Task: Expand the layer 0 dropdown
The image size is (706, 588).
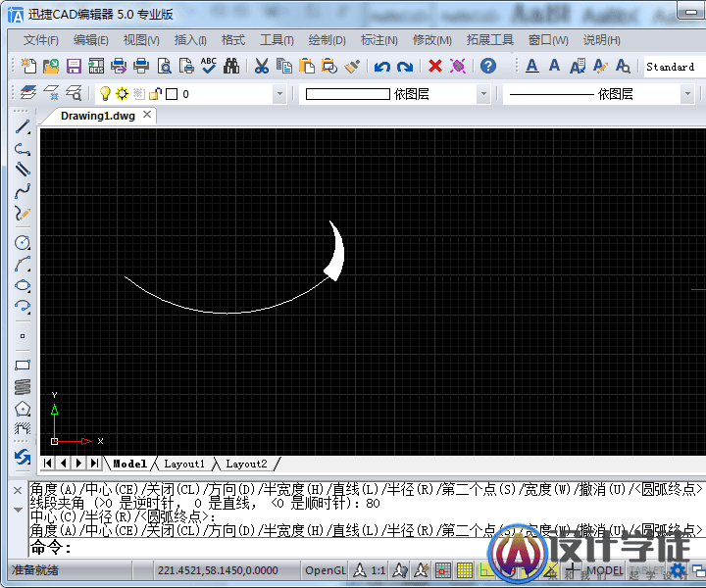Action: coord(279,94)
